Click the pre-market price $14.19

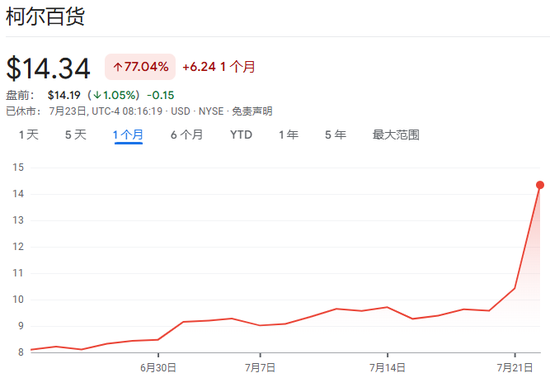click(x=64, y=95)
